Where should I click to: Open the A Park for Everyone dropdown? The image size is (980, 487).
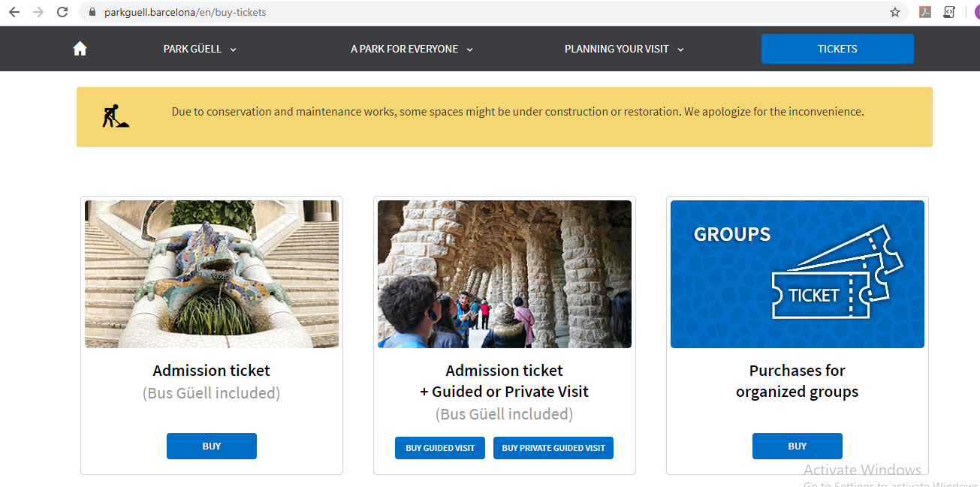tap(412, 49)
